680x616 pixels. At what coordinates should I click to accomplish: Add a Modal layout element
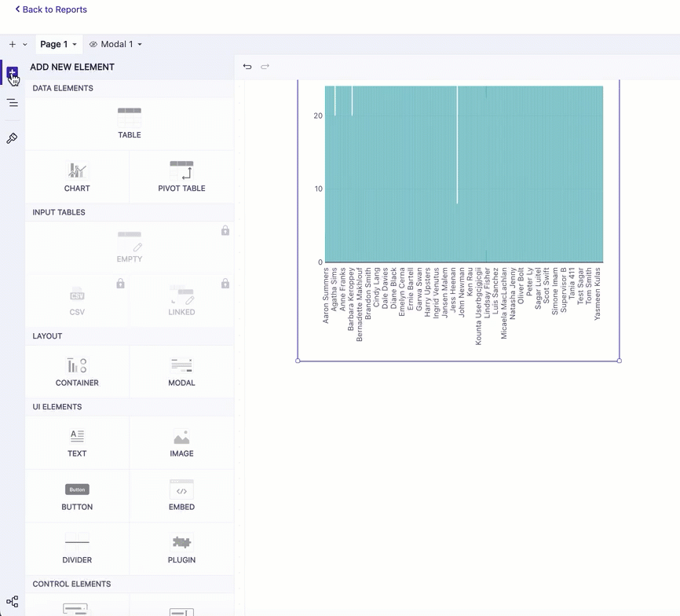tap(181, 372)
